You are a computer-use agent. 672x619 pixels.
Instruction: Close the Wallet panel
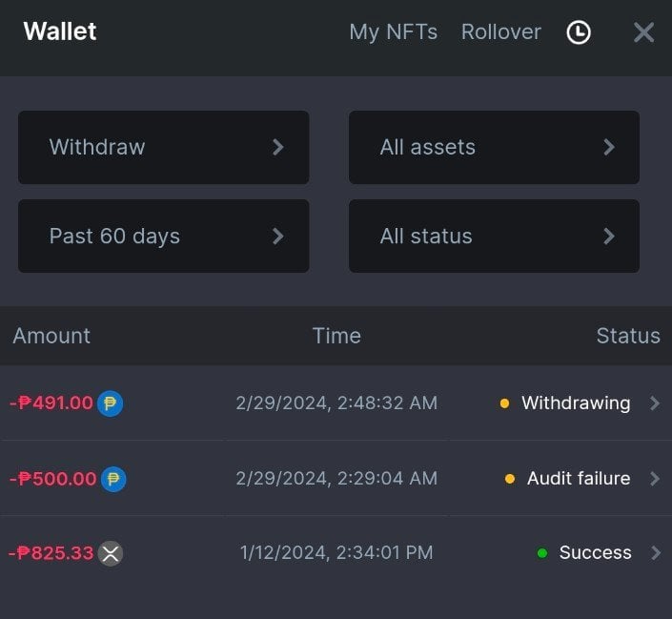click(643, 32)
